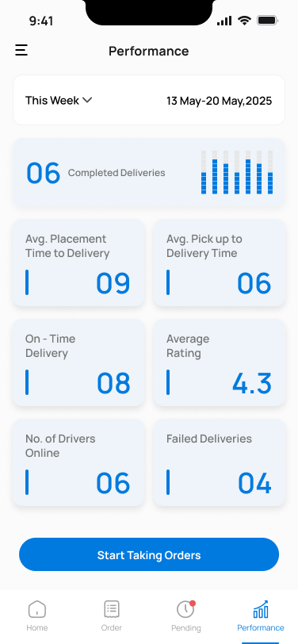The image size is (298, 644).
Task: Open the Average Rating card
Action: point(220,362)
